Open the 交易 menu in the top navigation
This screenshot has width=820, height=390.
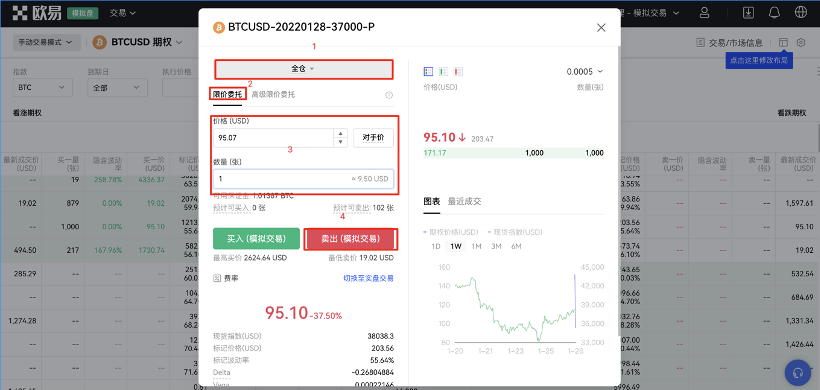tap(122, 13)
